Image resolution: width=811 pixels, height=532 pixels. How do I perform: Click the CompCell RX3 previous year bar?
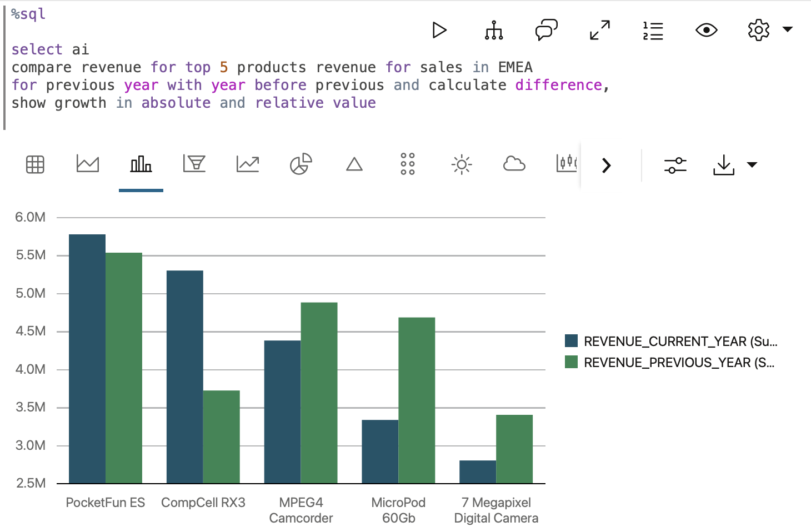click(222, 437)
